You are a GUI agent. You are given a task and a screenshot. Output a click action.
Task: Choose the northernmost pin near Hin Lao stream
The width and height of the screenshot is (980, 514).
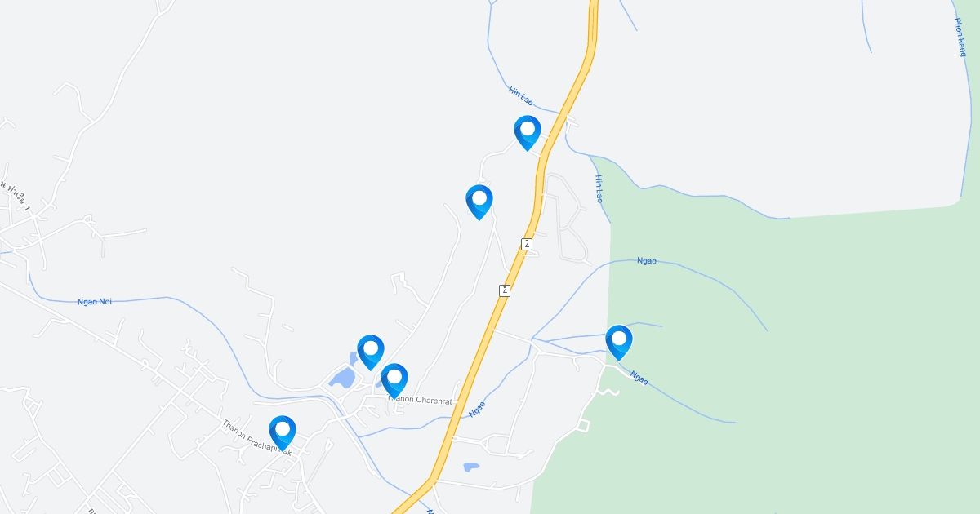(528, 131)
